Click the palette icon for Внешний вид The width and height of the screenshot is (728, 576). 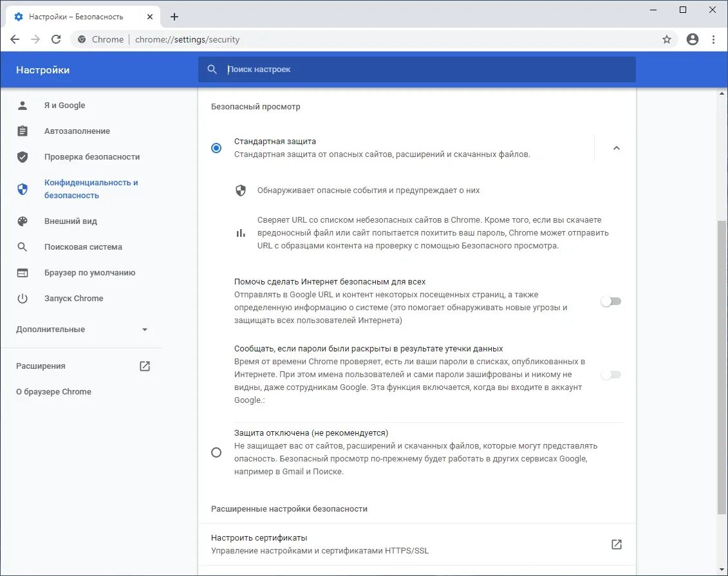pos(23,221)
